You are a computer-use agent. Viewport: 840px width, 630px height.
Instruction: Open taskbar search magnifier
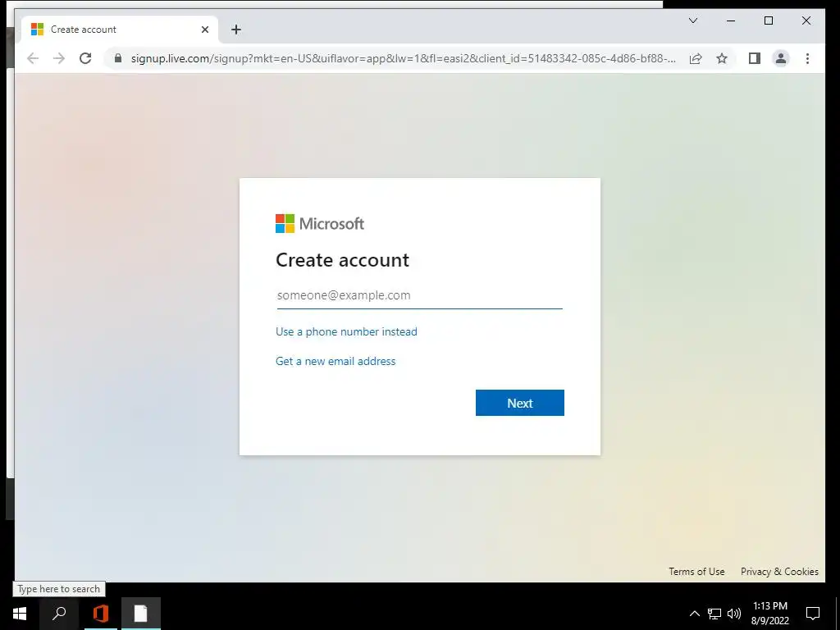[59, 614]
